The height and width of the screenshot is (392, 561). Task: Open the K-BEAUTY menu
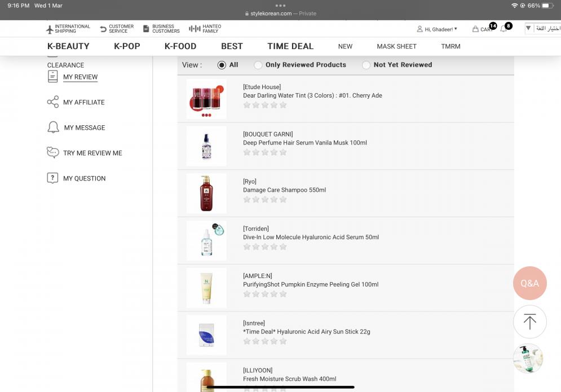(68, 46)
